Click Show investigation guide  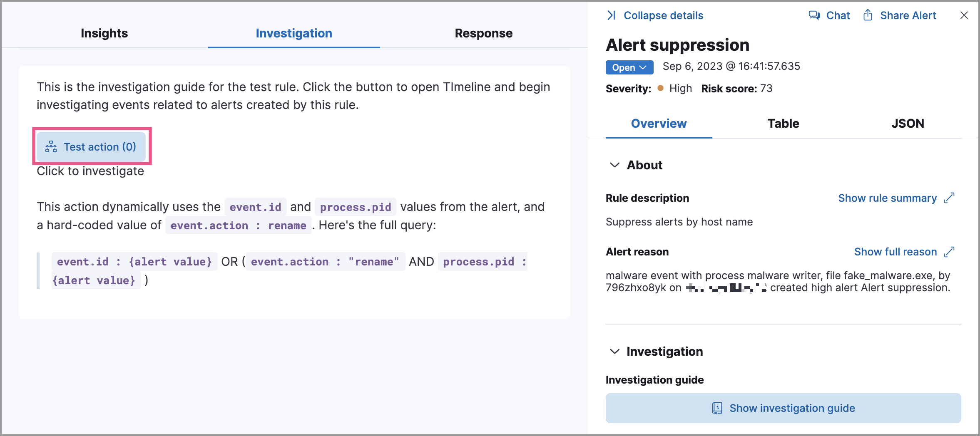(x=791, y=408)
